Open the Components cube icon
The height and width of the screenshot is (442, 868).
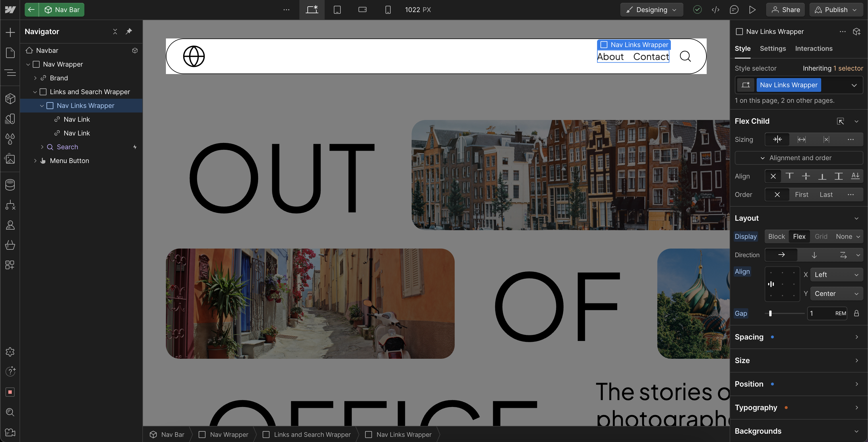coord(10,98)
